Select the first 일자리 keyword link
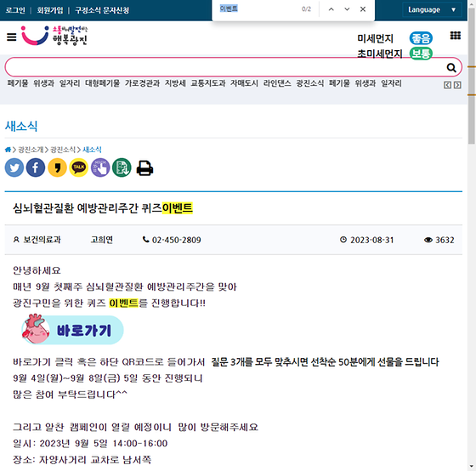The height and width of the screenshot is (471, 476). click(70, 83)
